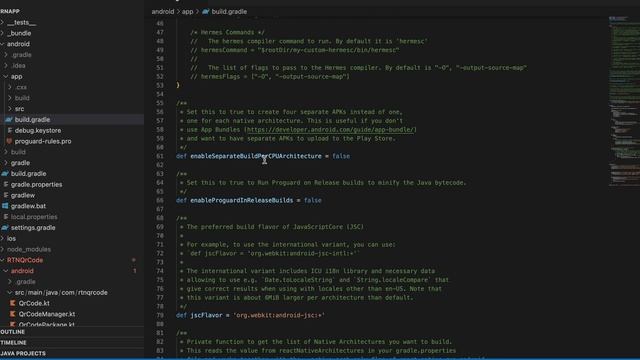Image resolution: width=640 pixels, height=360 pixels.
Task: Open settings.gradle file
Action: (x=33, y=228)
